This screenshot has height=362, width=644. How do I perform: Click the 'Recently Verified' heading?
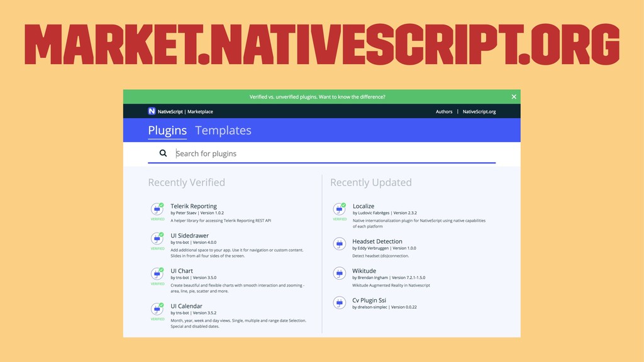[x=186, y=182]
